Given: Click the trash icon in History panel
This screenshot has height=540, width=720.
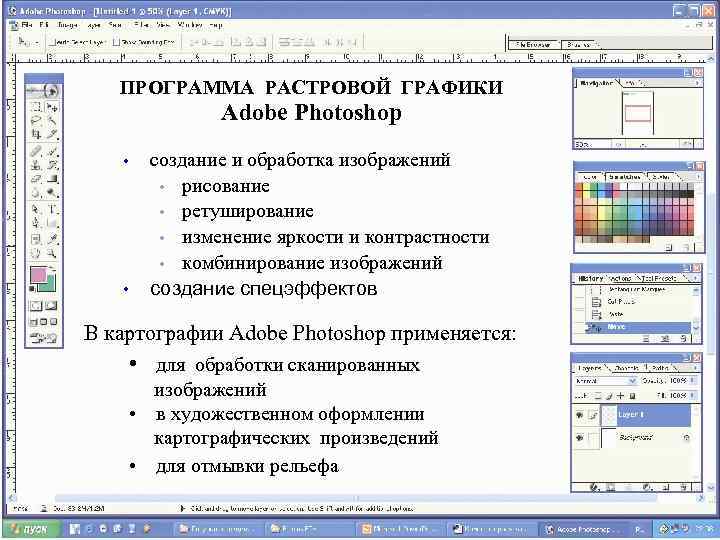Looking at the screenshot, I should coord(684,339).
